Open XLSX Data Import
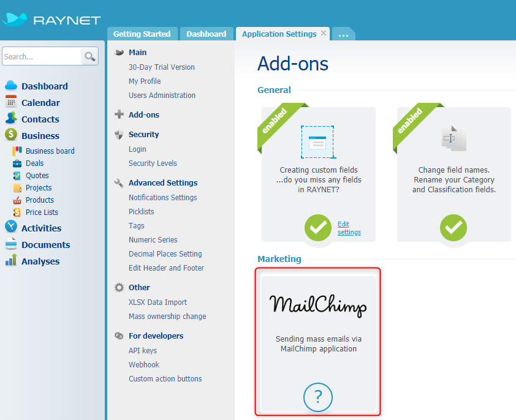The width and height of the screenshot is (516, 420). click(157, 302)
